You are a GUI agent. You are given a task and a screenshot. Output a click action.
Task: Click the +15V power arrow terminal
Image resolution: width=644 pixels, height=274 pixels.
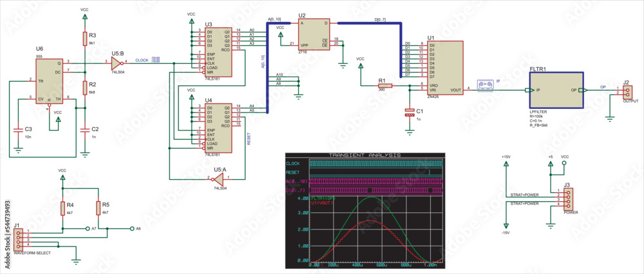point(506,164)
